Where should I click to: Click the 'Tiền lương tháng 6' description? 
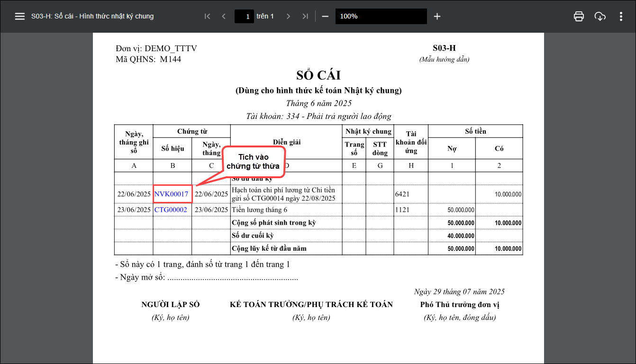point(260,209)
